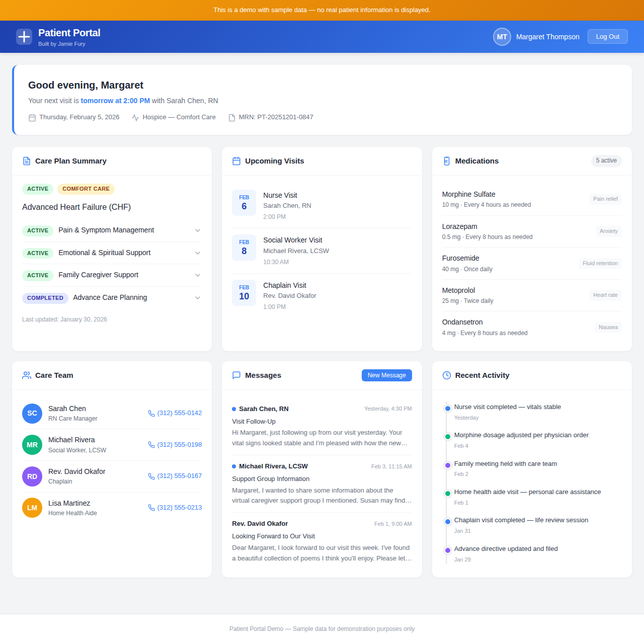Image resolution: width=644 pixels, height=644 pixels.
Task: Expand the completed Advance Care Planning section
Action: [x=198, y=298]
